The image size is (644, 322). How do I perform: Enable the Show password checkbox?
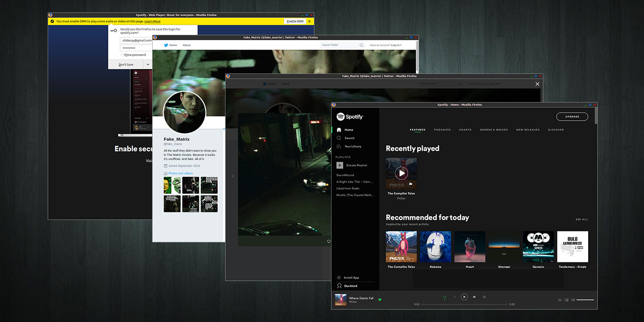point(122,55)
